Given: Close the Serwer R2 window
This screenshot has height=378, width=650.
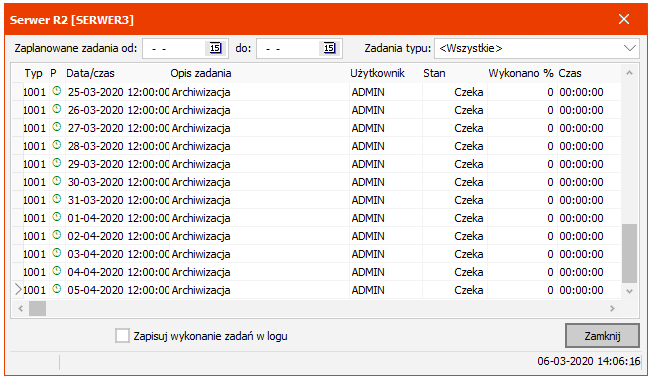Looking at the screenshot, I should [x=624, y=19].
